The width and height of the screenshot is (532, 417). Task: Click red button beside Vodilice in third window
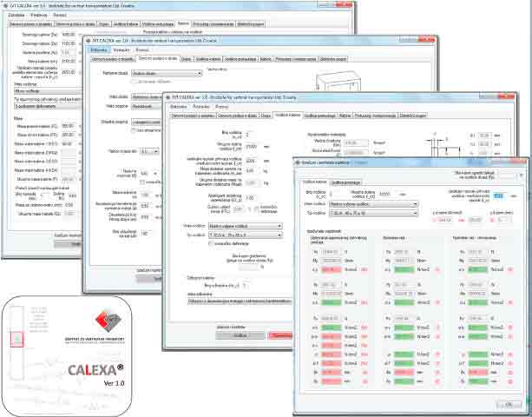tap(280, 335)
